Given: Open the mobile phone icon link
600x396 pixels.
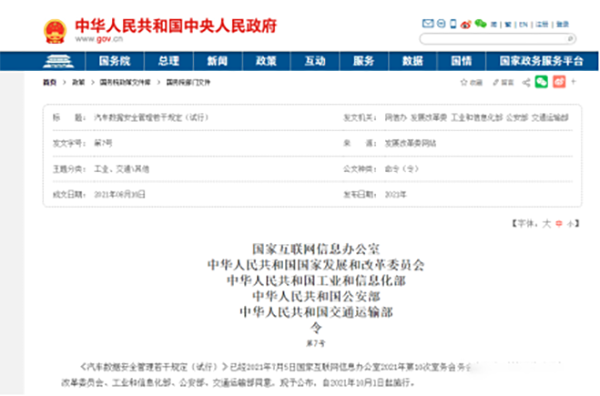Looking at the screenshot, I should coord(453,24).
